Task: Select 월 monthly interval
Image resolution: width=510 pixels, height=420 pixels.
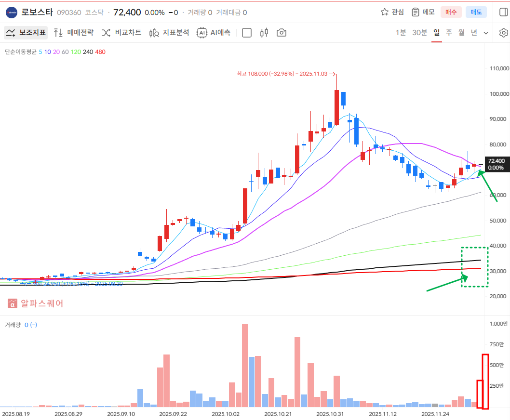Action: point(461,33)
